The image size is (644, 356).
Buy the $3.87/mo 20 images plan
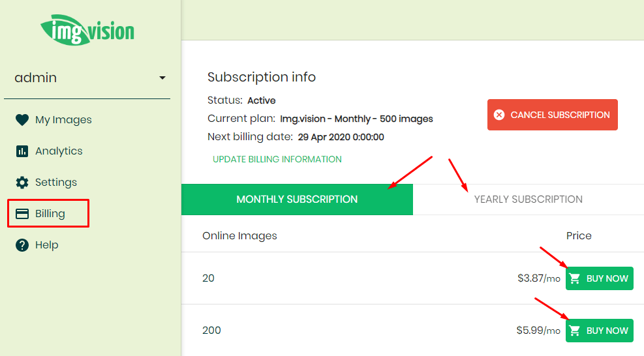[x=599, y=278]
